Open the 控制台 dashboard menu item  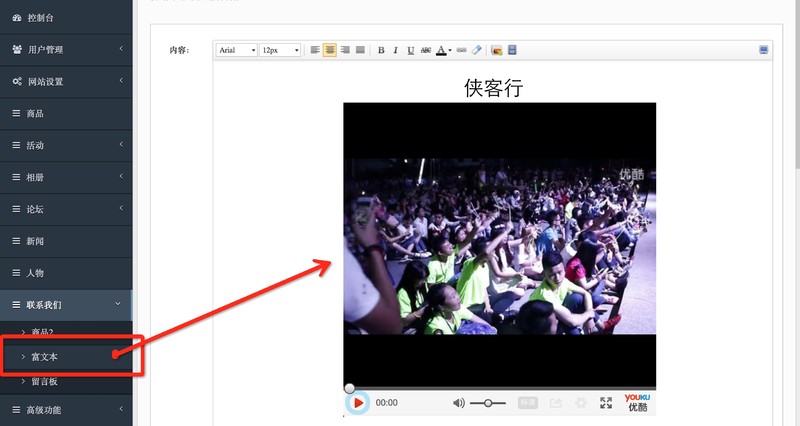66,18
